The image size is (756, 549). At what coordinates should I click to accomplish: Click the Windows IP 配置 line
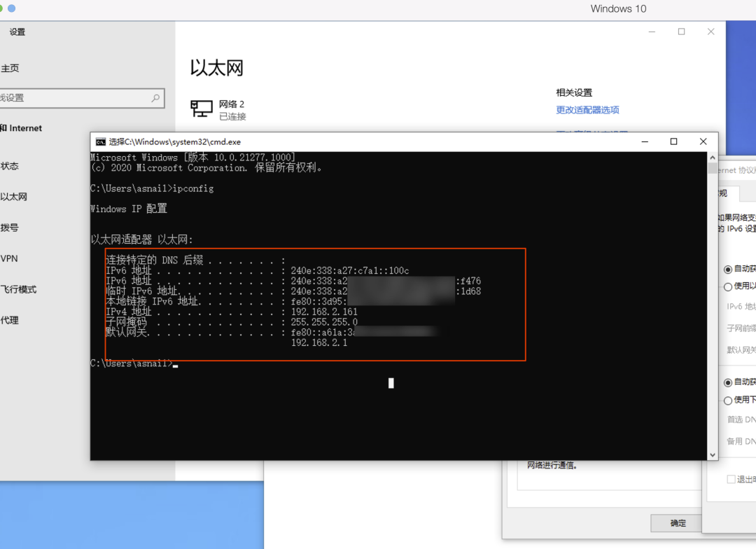coord(129,209)
